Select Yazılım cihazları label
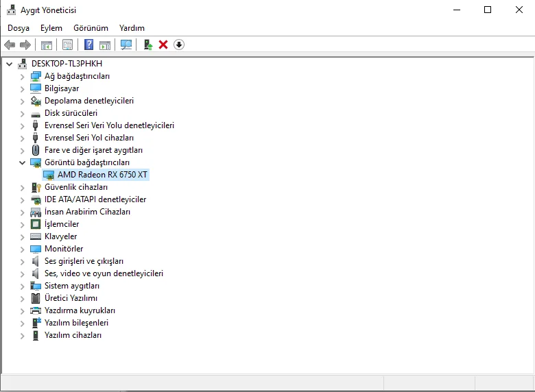Viewport: 535px width, 392px height. coord(73,335)
